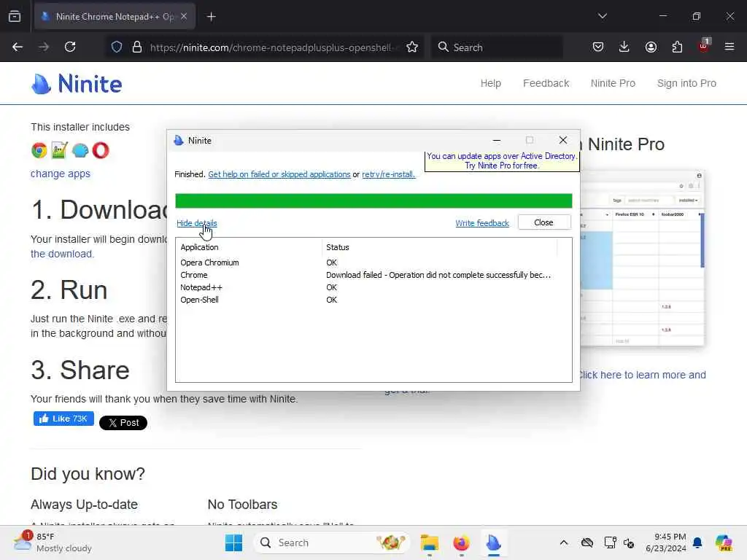Click the Ninite Pro screenshot thumbnail

point(642,258)
